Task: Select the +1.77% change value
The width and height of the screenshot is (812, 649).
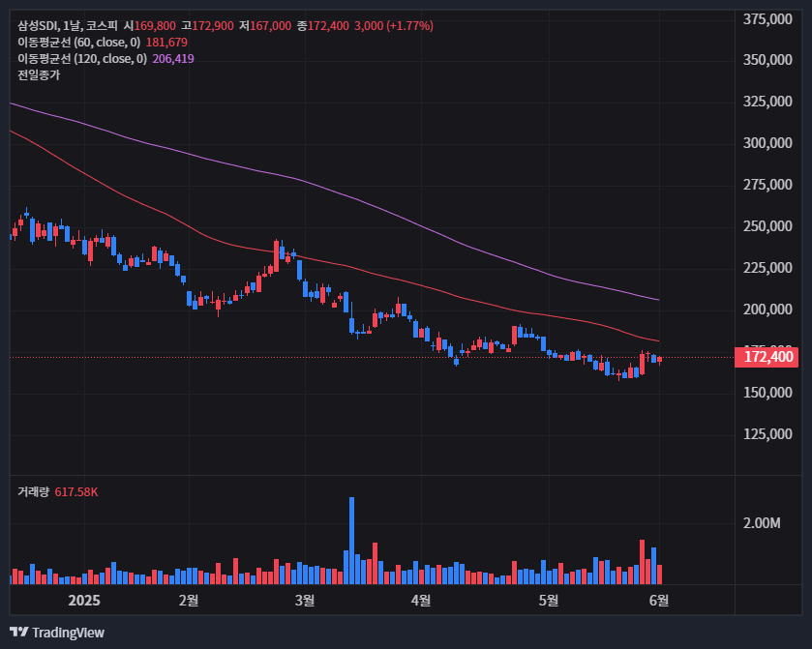Action: pos(409,26)
